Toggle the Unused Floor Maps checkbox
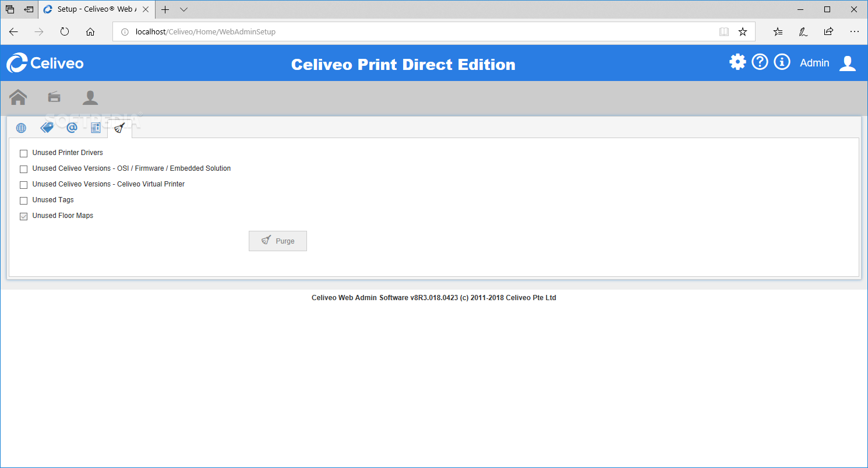Image resolution: width=868 pixels, height=468 pixels. pyautogui.click(x=24, y=216)
